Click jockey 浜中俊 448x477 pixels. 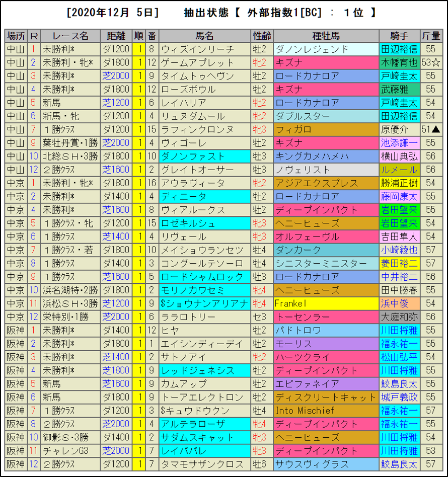point(399,303)
